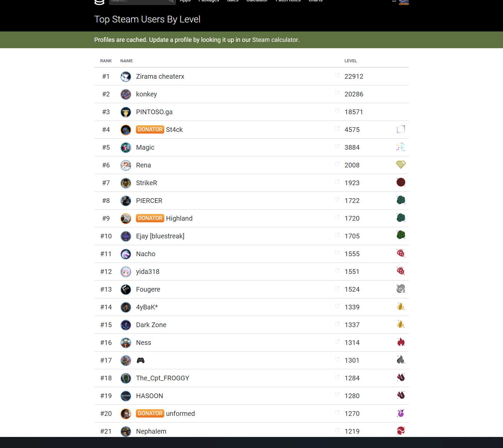Click Fougere's grey spiral badge icon
Screen dimensions: 503x448
401,289
